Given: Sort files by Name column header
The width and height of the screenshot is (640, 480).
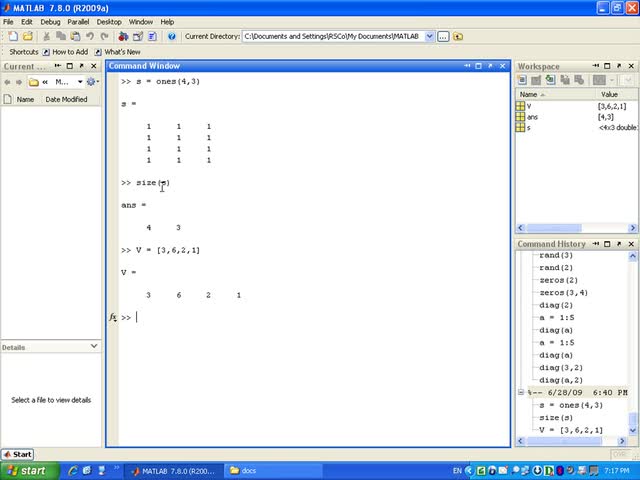Looking at the screenshot, I should [25, 99].
